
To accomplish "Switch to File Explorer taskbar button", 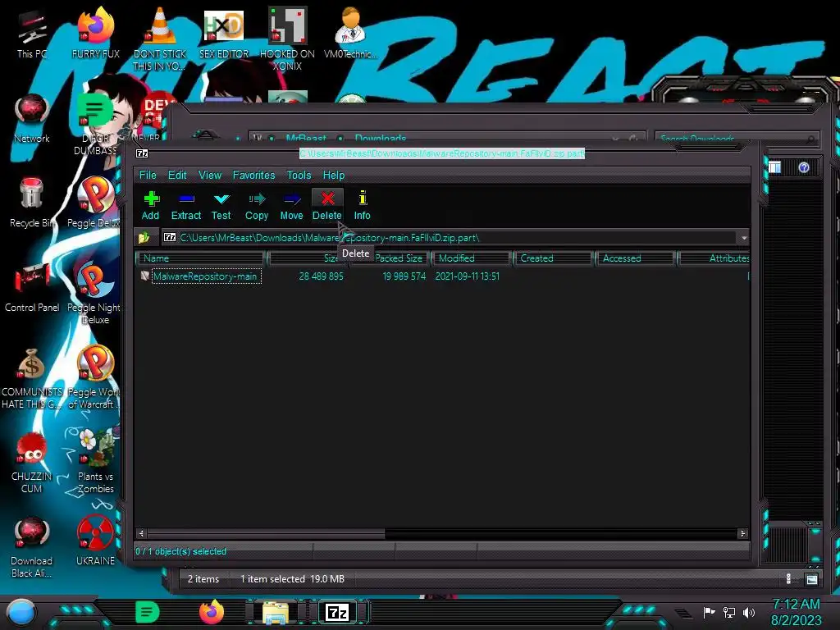I will coord(276,613).
